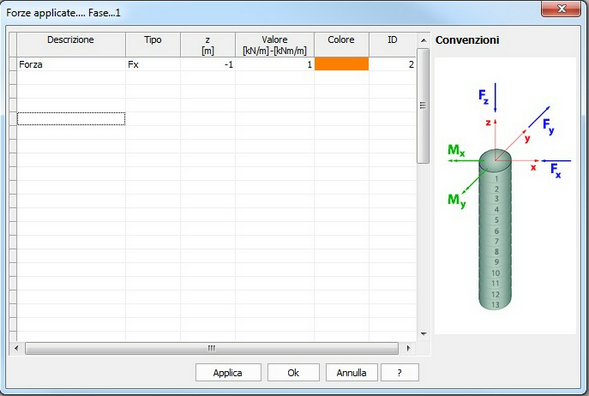
Task: Confirm with the Ok button
Action: 293,372
